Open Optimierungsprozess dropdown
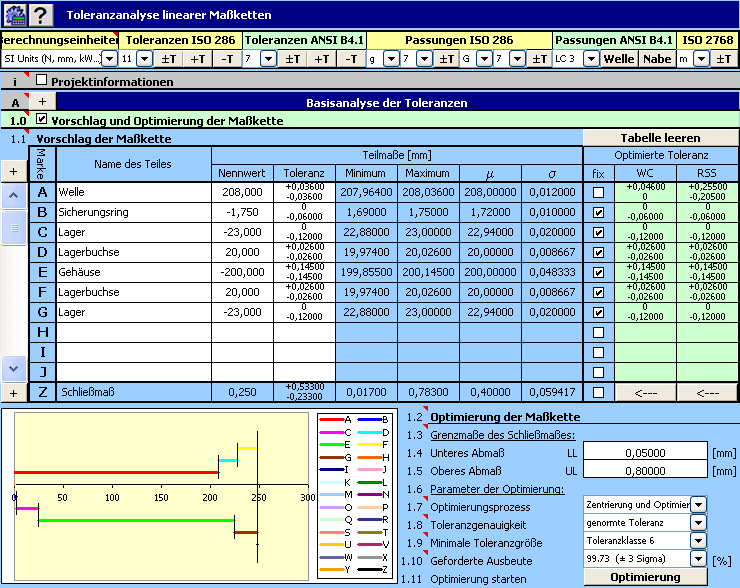 [x=698, y=504]
